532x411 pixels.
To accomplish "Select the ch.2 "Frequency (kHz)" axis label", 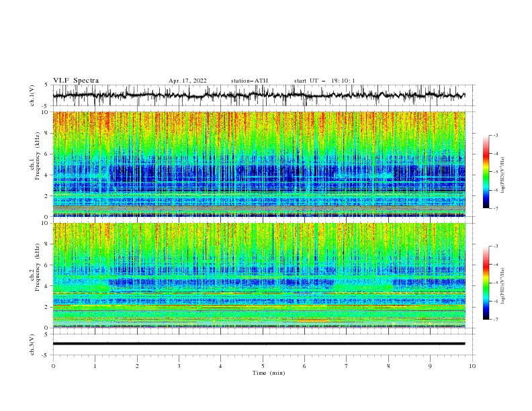I will pos(37,267).
